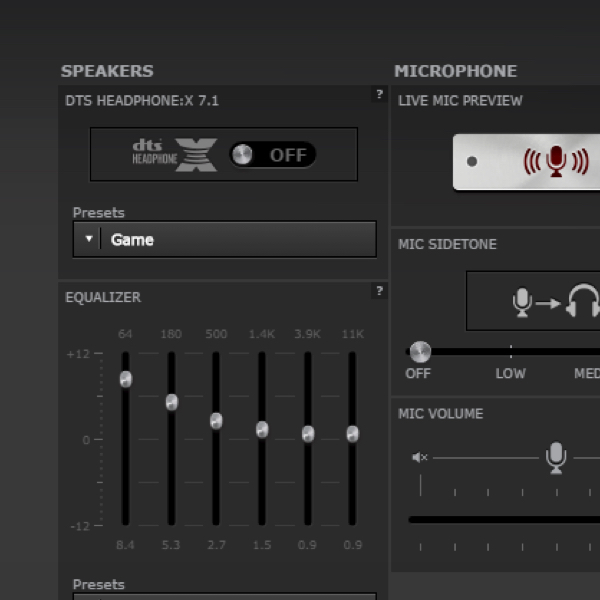Click the -12 equalizer scale label
The width and height of the screenshot is (600, 600).
pyautogui.click(x=80, y=526)
